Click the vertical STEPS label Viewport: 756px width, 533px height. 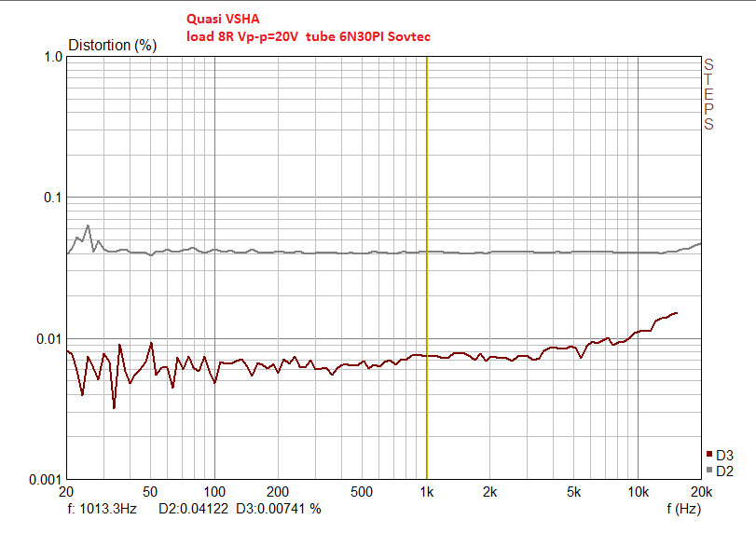[708, 94]
